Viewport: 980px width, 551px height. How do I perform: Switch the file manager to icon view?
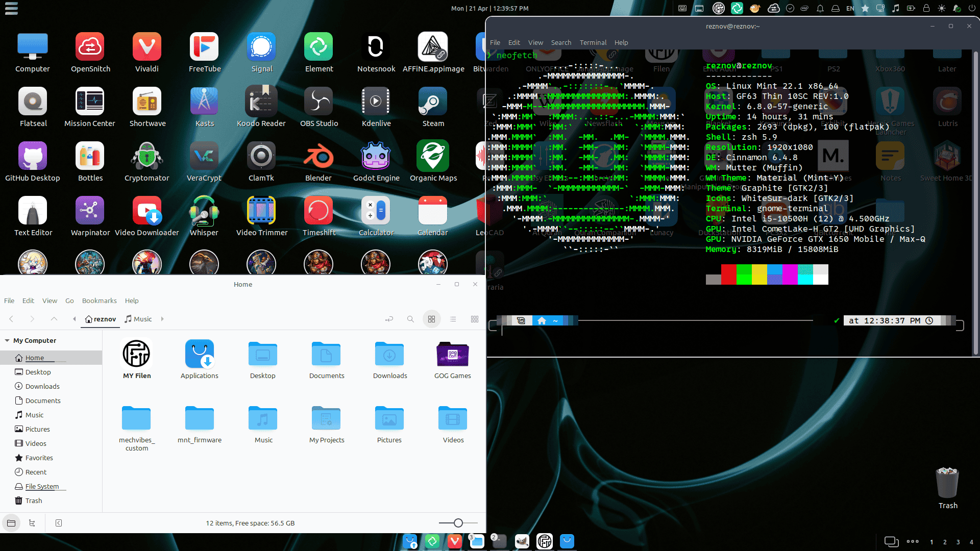pos(431,319)
